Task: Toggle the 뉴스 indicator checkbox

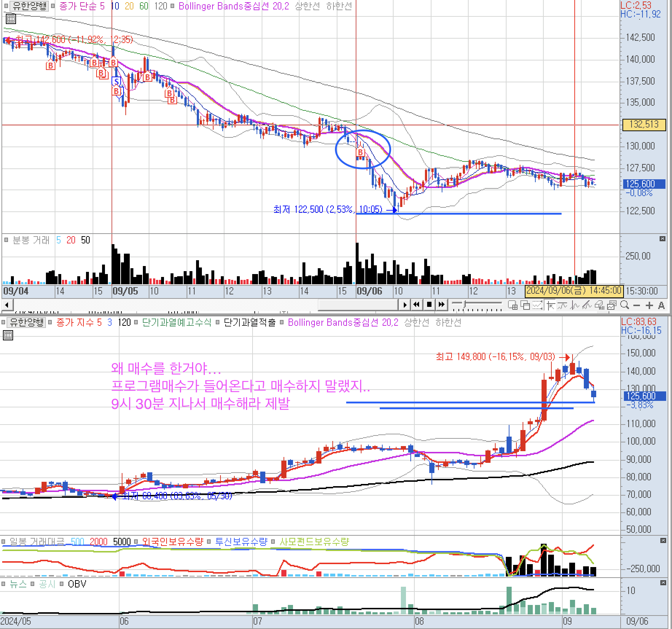Action: 3,584
